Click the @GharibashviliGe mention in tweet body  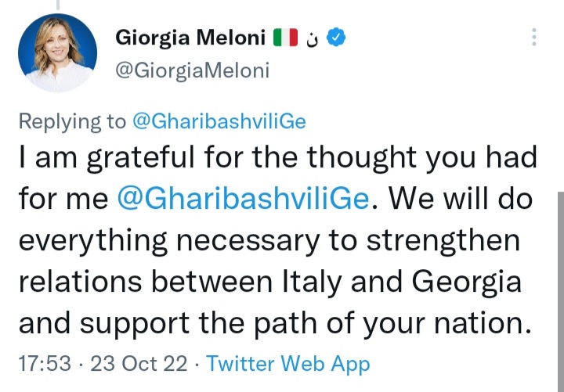243,198
